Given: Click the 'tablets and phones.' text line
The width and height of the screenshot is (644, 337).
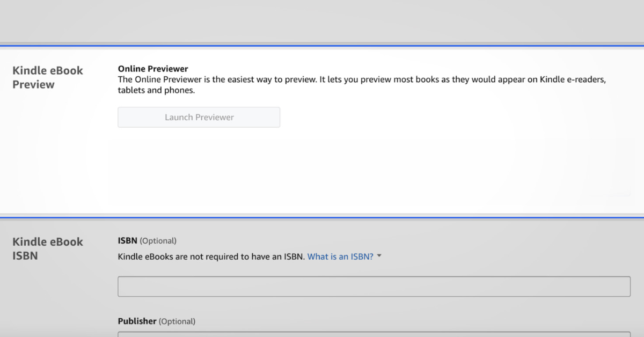Looking at the screenshot, I should coord(156,90).
